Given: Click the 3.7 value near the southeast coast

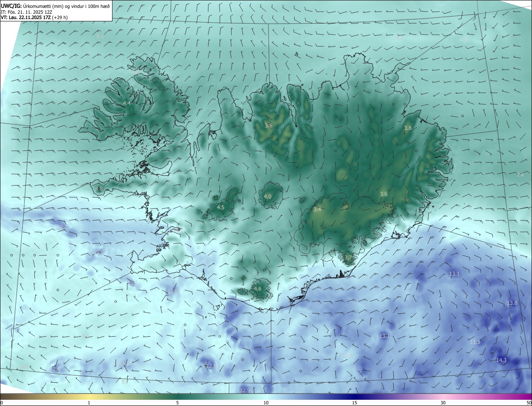Looking at the screenshot, I should [x=348, y=258].
